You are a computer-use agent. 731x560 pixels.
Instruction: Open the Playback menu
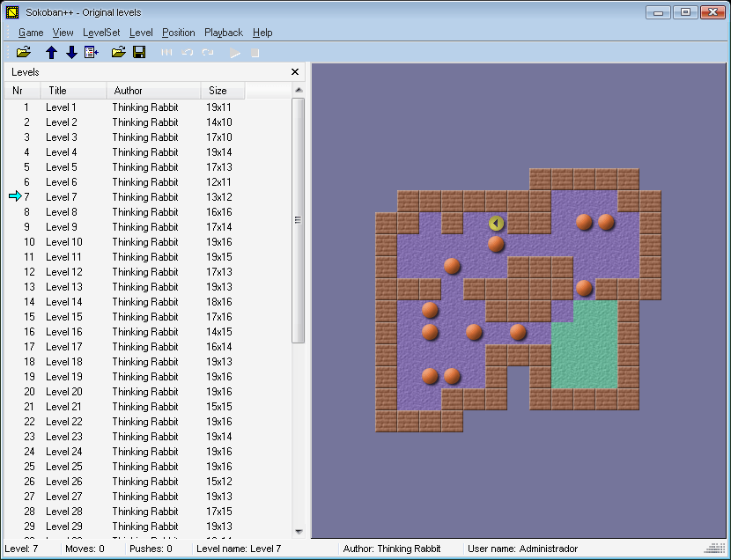[223, 33]
